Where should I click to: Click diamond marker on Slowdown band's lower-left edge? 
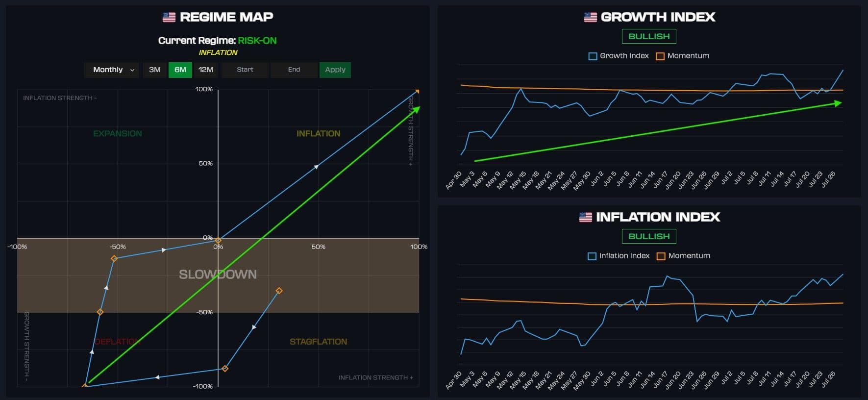(x=100, y=312)
